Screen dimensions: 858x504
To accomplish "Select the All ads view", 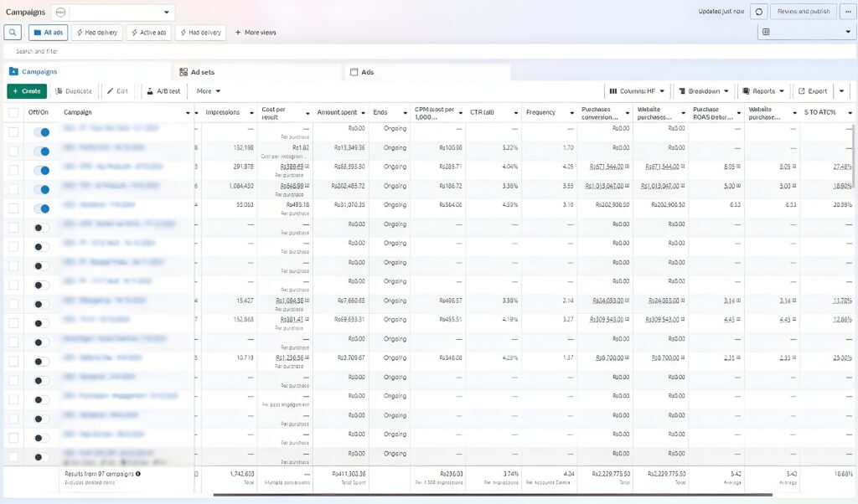I will pos(48,33).
